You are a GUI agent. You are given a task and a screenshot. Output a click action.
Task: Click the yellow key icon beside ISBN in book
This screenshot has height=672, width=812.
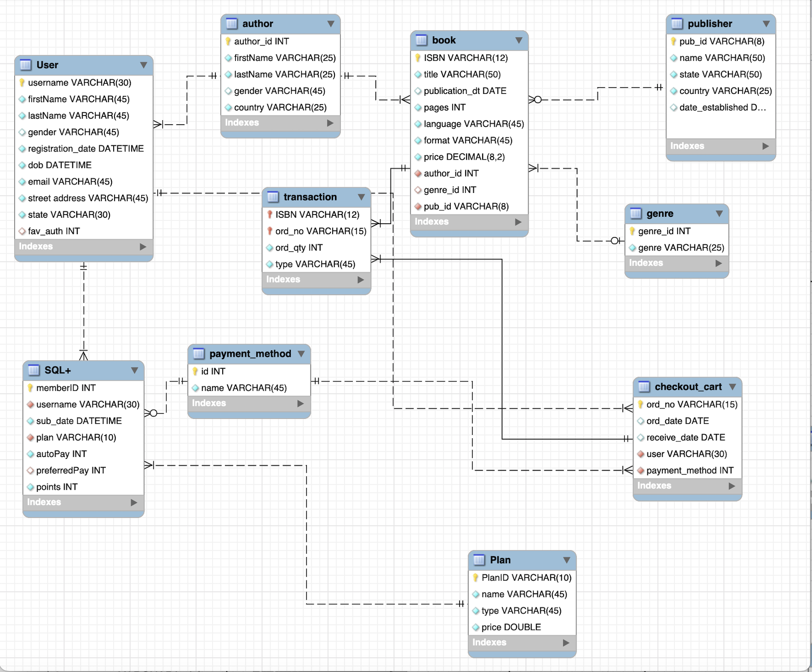pos(417,58)
